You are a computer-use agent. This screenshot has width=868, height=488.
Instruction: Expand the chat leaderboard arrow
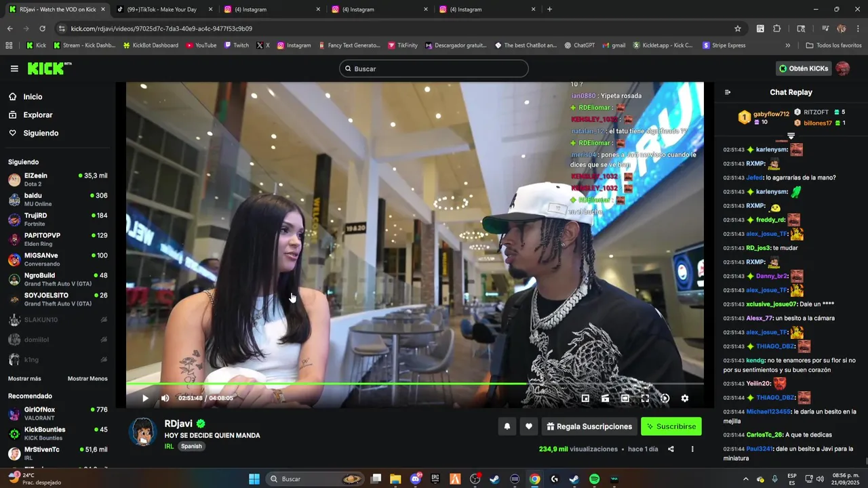coord(791,136)
